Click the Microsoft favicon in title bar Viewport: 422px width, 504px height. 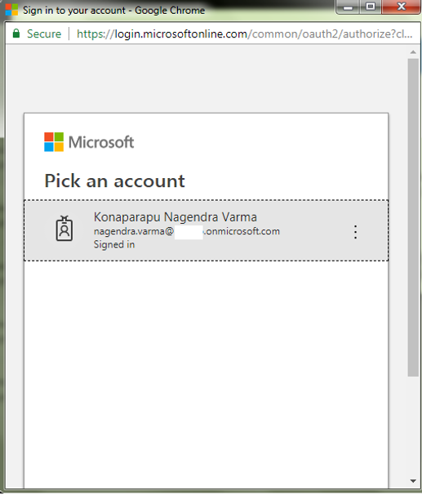[11, 10]
